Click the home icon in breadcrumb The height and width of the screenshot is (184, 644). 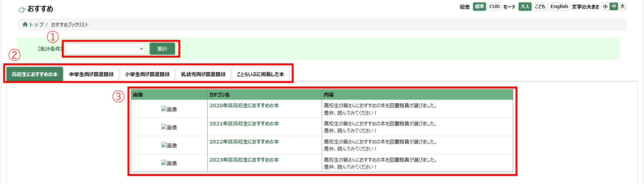click(25, 24)
